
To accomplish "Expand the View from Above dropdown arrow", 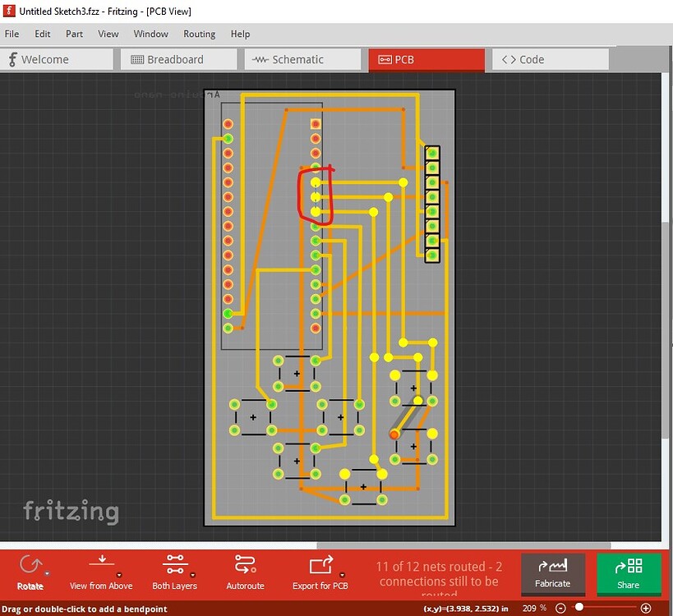I will (x=119, y=575).
